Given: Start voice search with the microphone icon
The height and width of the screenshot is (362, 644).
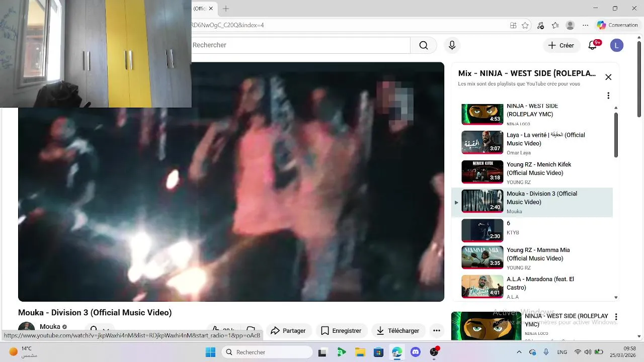Looking at the screenshot, I should pyautogui.click(x=452, y=45).
